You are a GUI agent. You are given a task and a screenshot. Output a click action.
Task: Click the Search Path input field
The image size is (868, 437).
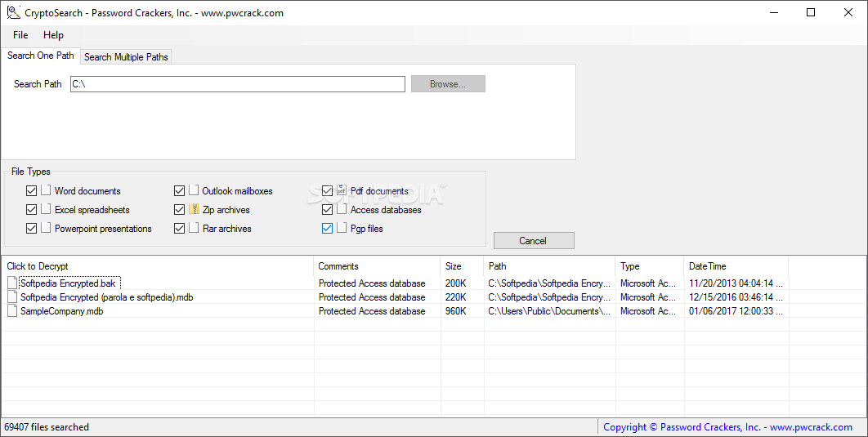[238, 84]
